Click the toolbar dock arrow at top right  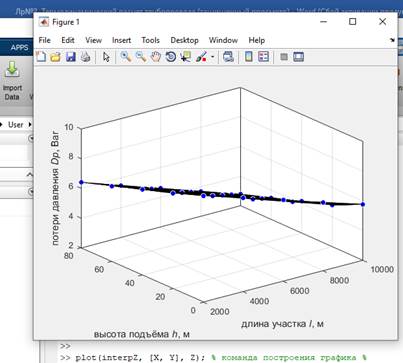point(392,40)
